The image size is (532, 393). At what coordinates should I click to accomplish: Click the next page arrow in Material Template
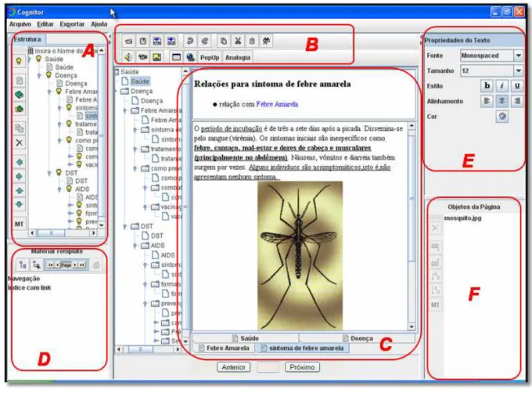75,265
